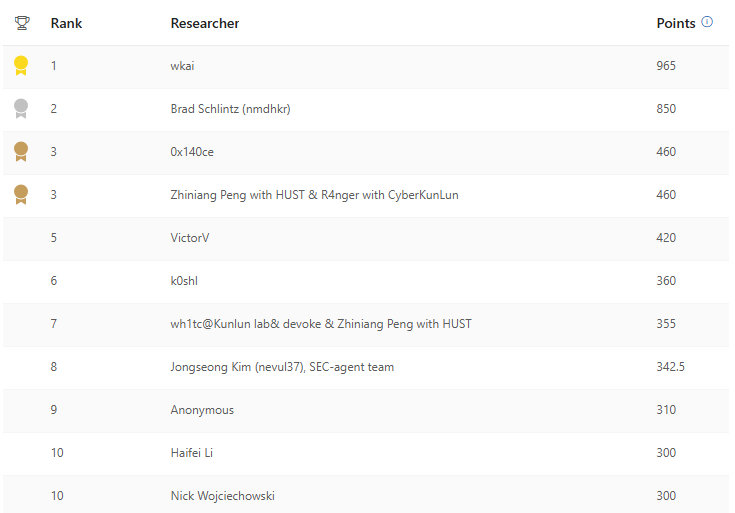Click the trophy icon in header
Image resolution: width=735 pixels, height=513 pixels.
point(22,23)
